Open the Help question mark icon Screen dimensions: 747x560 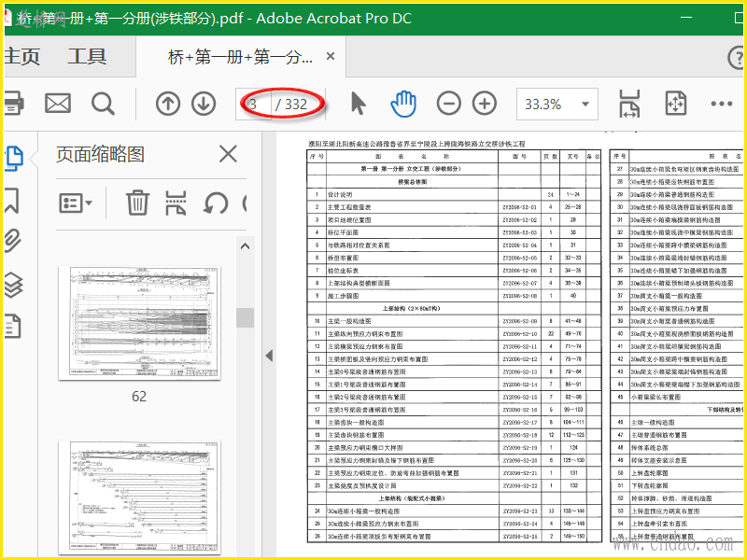tap(737, 58)
